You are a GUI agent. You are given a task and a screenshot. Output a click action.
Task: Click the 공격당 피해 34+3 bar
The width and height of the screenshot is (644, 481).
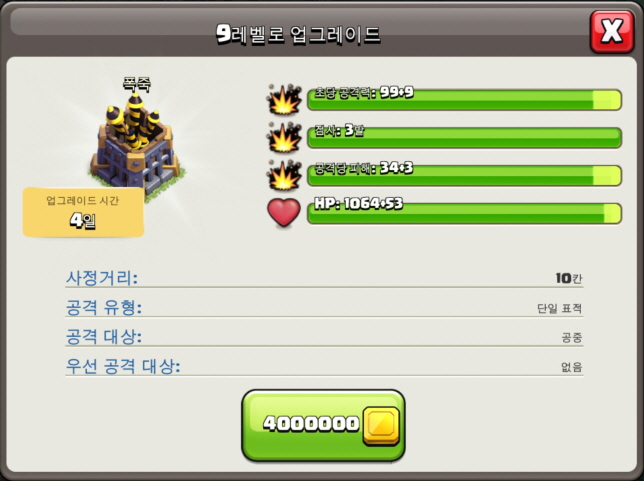[x=465, y=175]
